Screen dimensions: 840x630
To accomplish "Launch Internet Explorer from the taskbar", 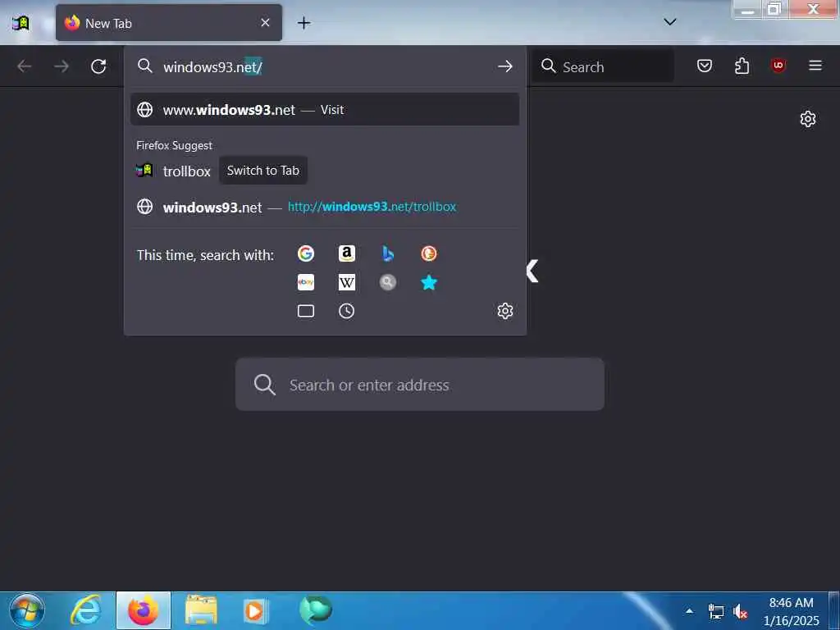I will tap(85, 610).
